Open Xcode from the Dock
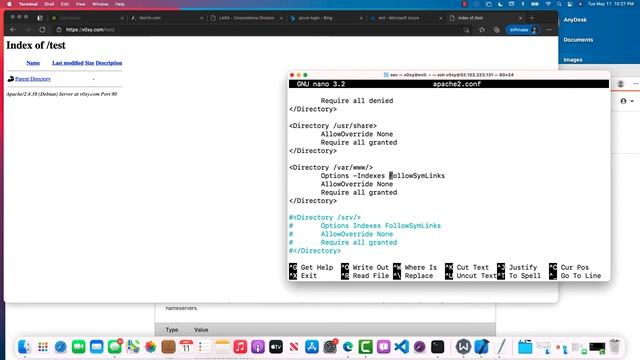The image size is (640, 360). [482, 347]
